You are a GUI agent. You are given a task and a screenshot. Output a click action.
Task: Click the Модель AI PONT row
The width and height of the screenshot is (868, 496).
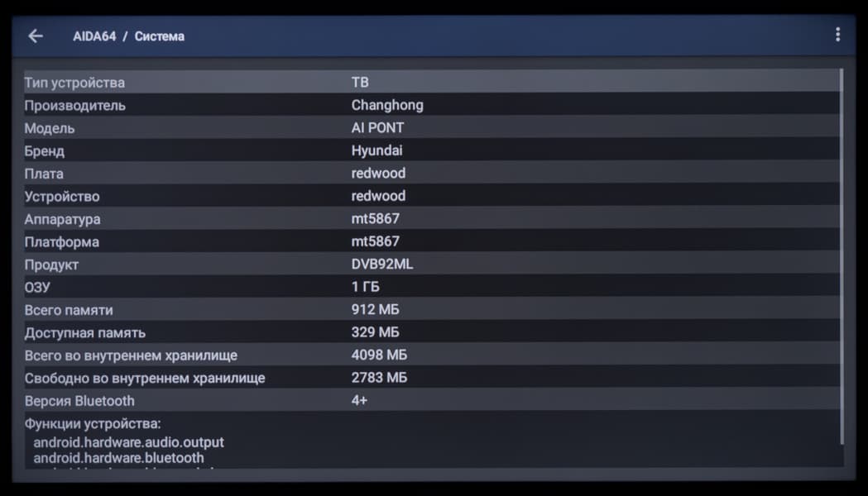[x=430, y=128]
